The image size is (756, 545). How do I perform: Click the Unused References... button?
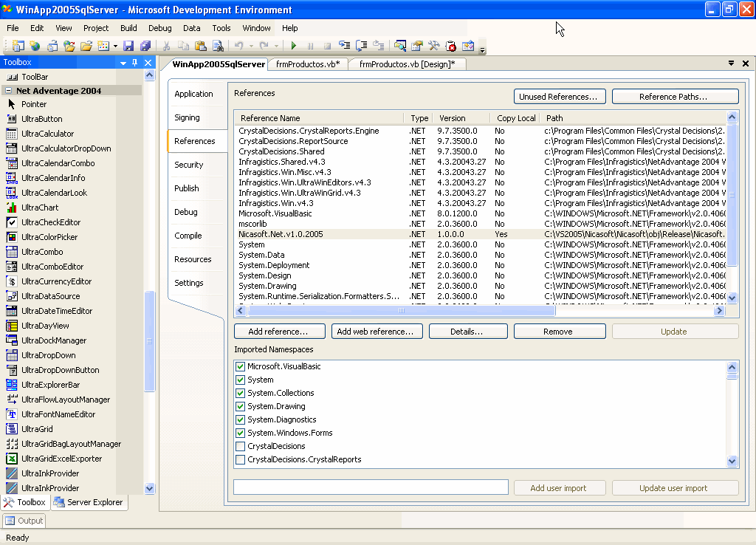559,97
